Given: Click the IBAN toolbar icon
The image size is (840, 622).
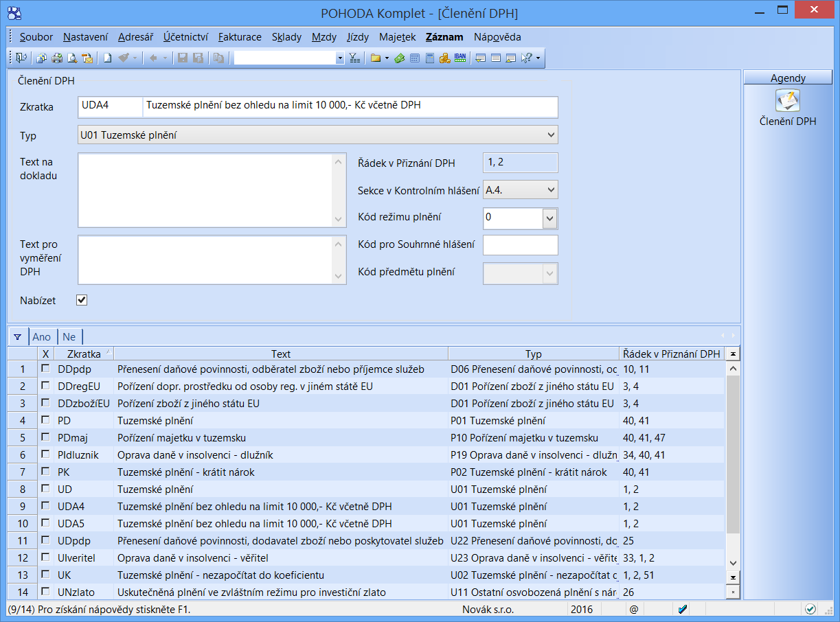Looking at the screenshot, I should coord(460,58).
